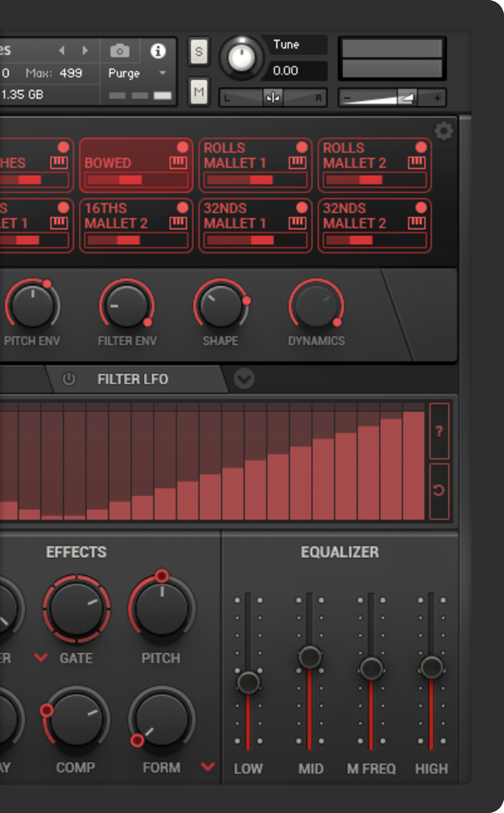Open the Purge dropdown menu
Image resolution: width=504 pixels, height=813 pixels.
138,73
